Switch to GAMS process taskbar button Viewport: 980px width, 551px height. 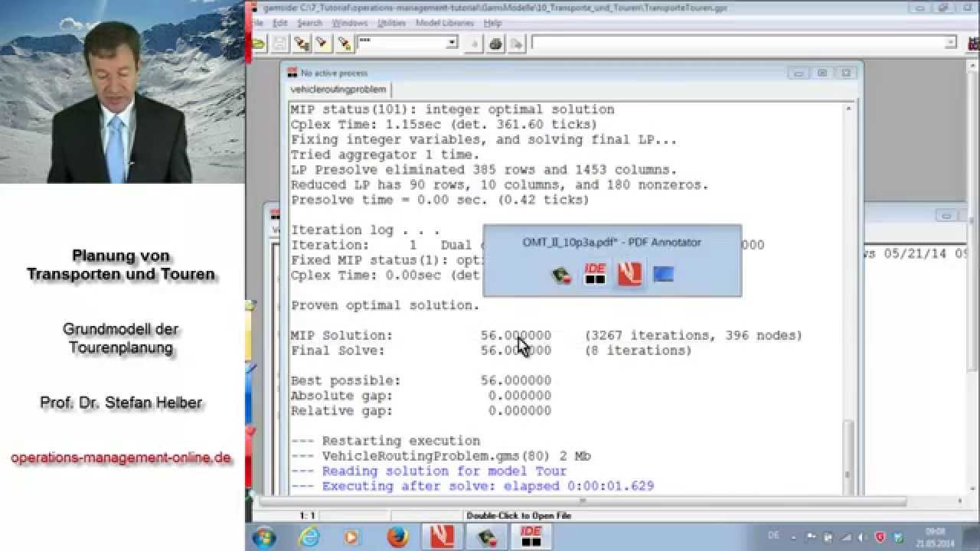coord(486,537)
